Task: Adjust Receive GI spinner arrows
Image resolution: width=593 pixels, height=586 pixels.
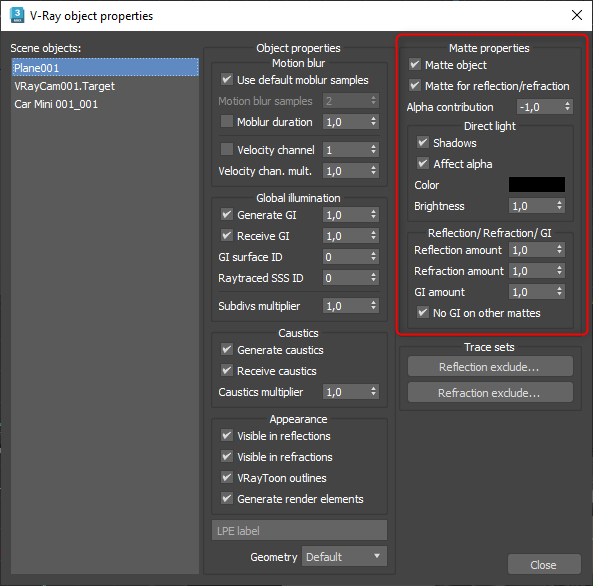Action: [373, 236]
